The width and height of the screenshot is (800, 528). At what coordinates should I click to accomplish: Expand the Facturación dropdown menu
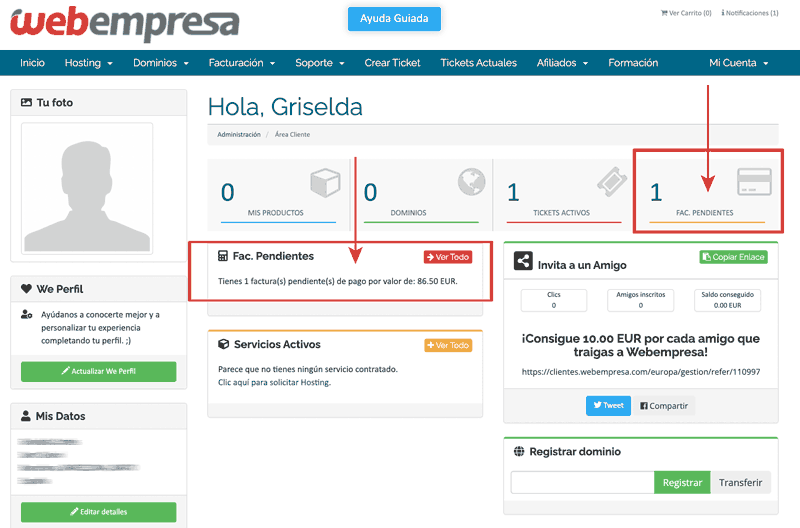[x=242, y=63]
